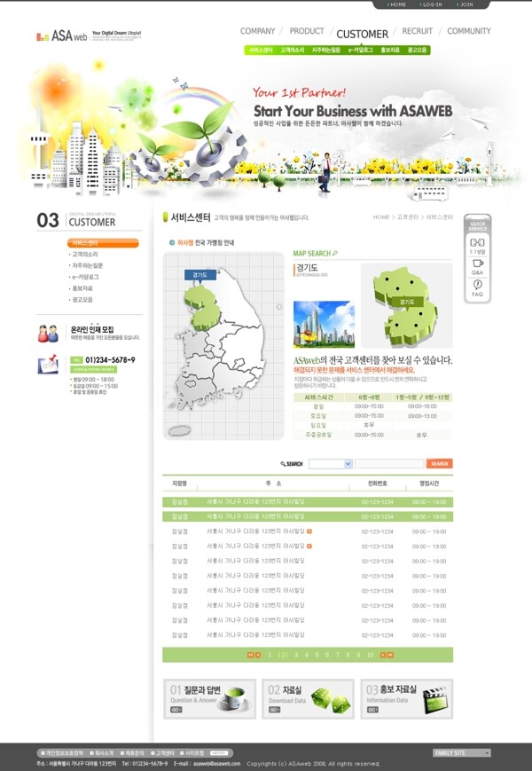Open the search category dropdown
This screenshot has height=771, width=532.
[331, 464]
